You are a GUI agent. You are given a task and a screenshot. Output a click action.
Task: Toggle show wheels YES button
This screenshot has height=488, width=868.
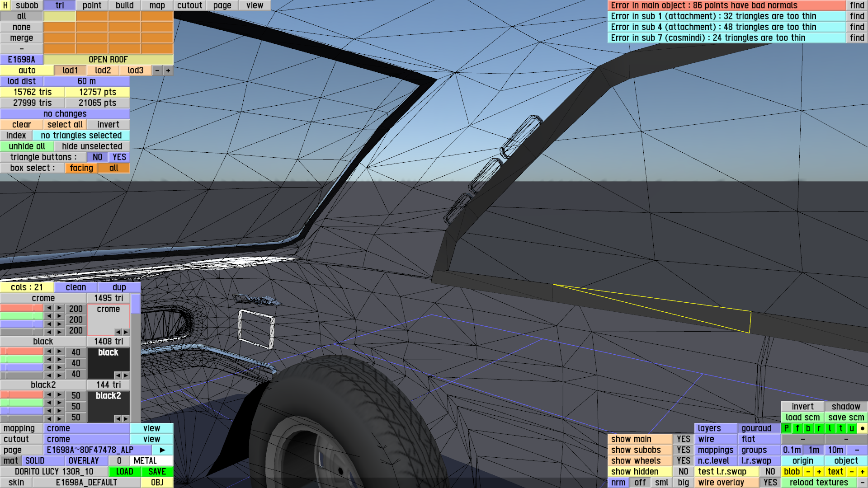(x=683, y=461)
